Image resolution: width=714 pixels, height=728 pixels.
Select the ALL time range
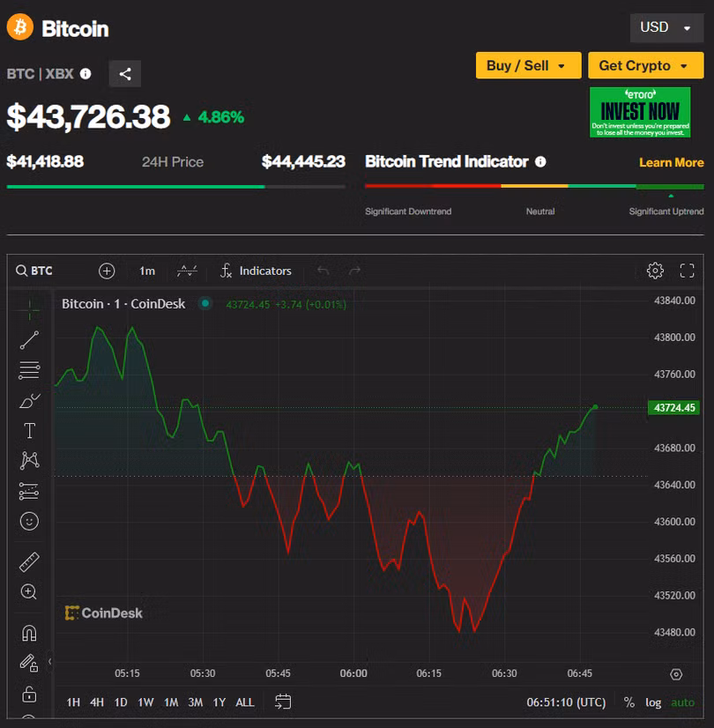tap(245, 702)
